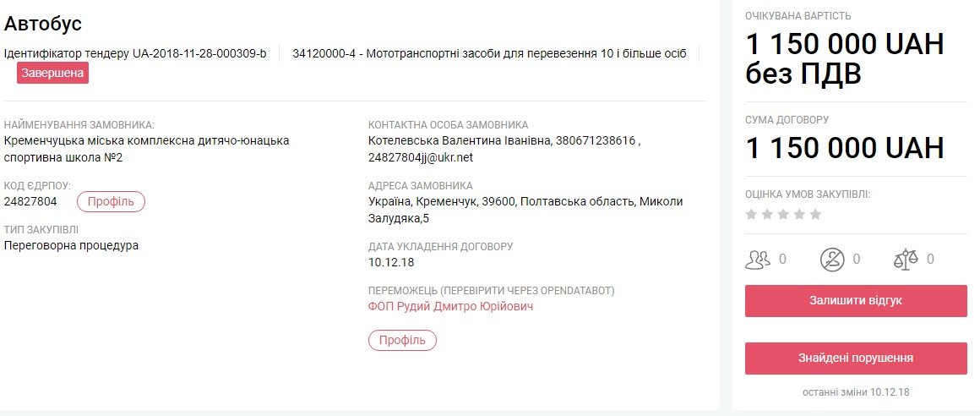Viewport: 980px width, 416px height.
Task: Click the participants (people) icon
Action: (758, 259)
